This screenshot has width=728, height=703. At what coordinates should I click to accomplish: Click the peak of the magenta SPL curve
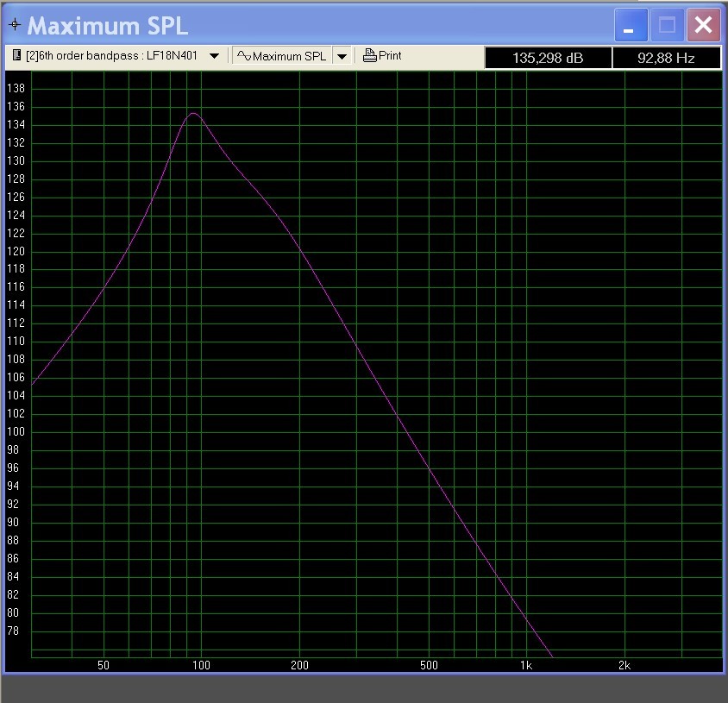(193, 113)
